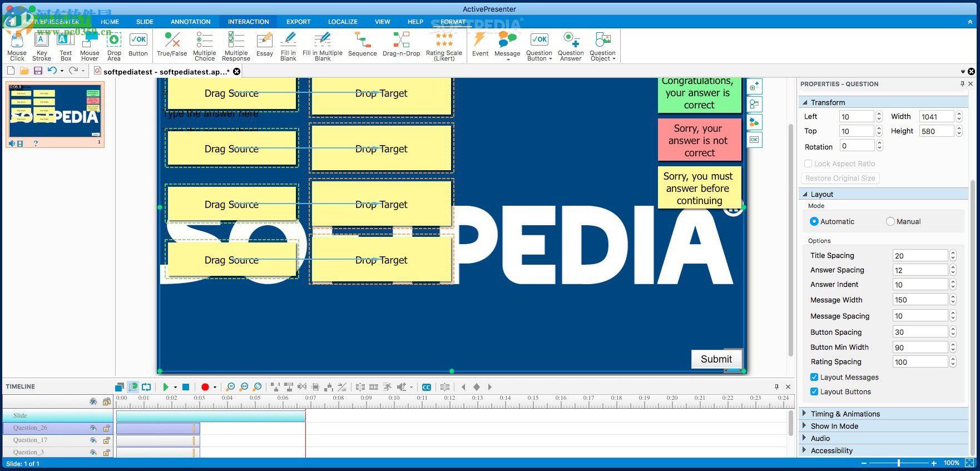Open Question Object dropdown
The image size is (980, 471).
click(x=602, y=46)
